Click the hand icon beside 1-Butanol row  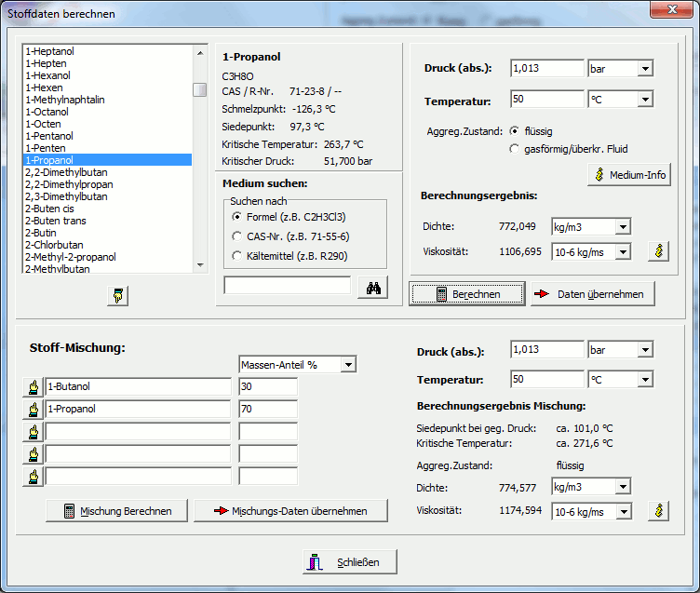tap(33, 387)
